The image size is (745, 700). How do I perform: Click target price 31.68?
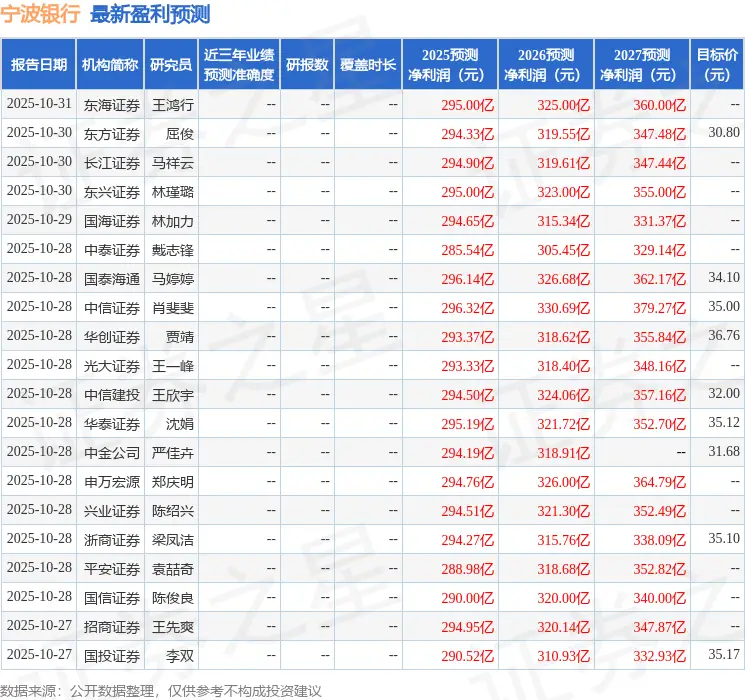(x=724, y=451)
